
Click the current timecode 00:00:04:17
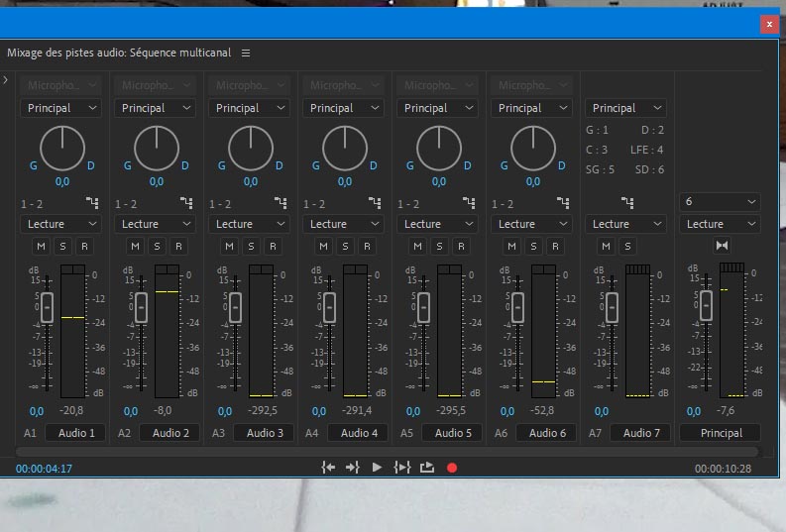tap(44, 469)
